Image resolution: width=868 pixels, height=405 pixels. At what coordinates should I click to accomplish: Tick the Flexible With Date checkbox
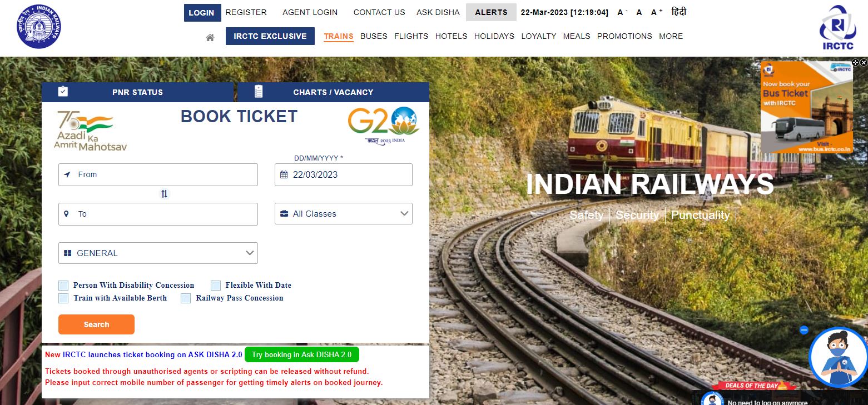point(216,286)
